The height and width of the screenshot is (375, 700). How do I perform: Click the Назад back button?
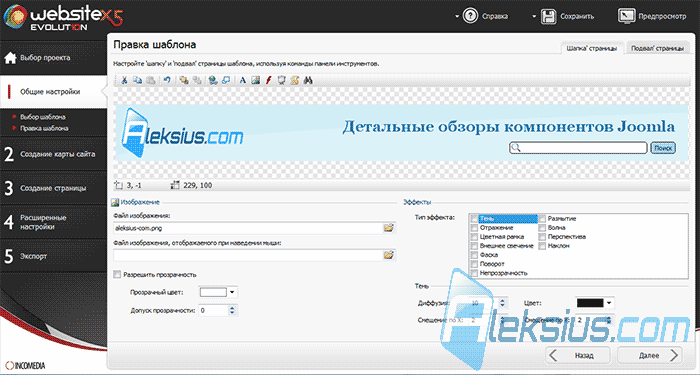[577, 355]
